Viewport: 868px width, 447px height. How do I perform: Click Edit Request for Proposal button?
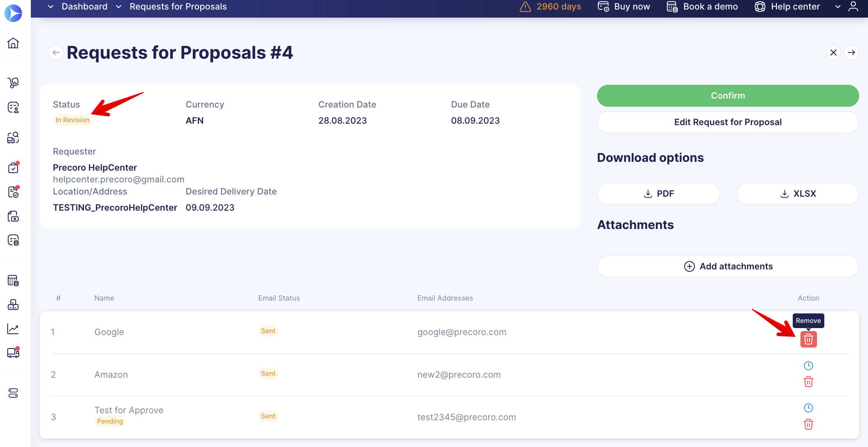tap(728, 122)
